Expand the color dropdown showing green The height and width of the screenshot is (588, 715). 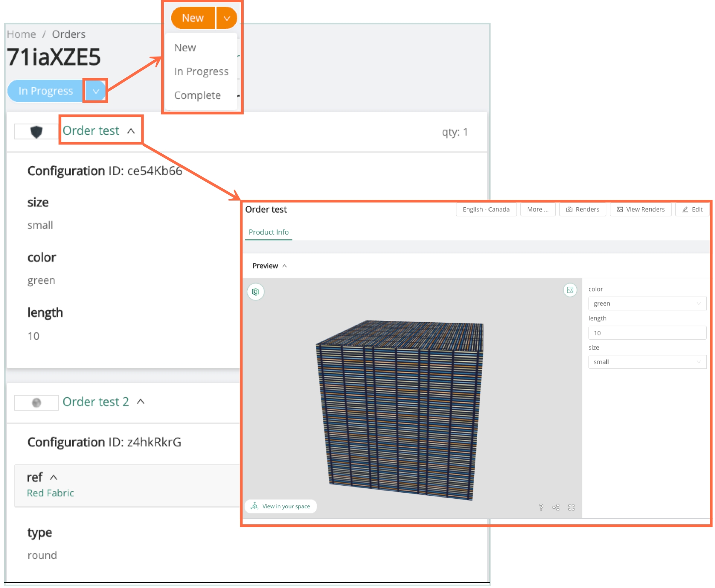[647, 304]
